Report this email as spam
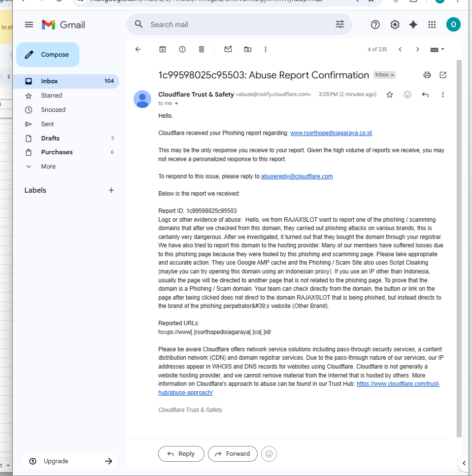Screen dimensions: 472x476 pos(182,49)
